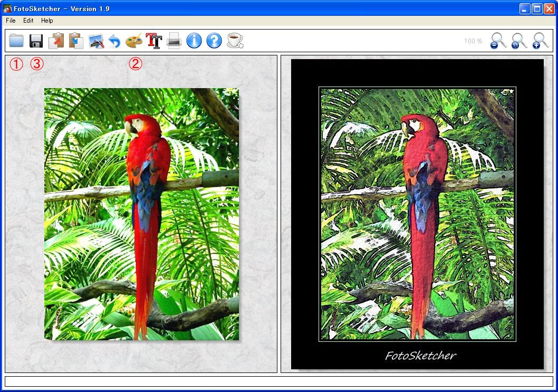Open the photo retouch tool icon
The width and height of the screenshot is (558, 392).
point(96,41)
